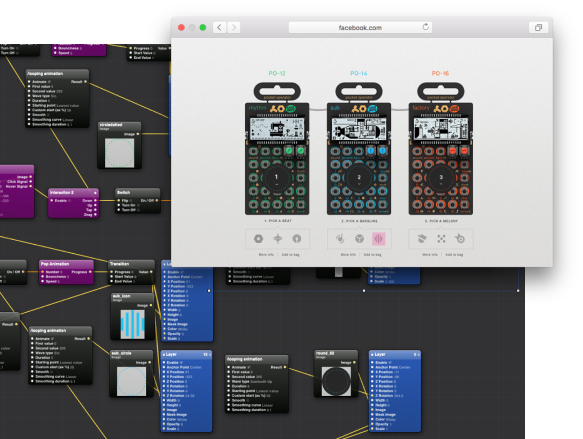Pick the first melody icon under PO-16
Image resolution: width=583 pixels, height=439 pixels.
[422, 239]
